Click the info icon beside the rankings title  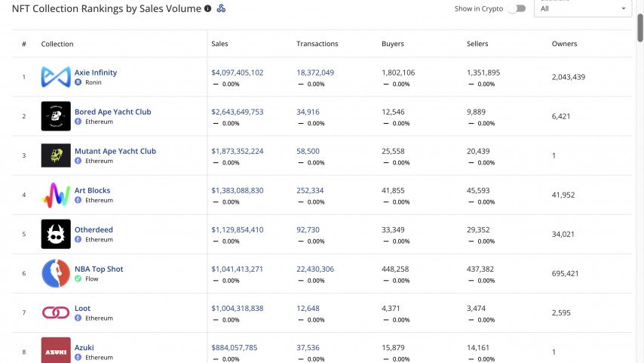(208, 8)
